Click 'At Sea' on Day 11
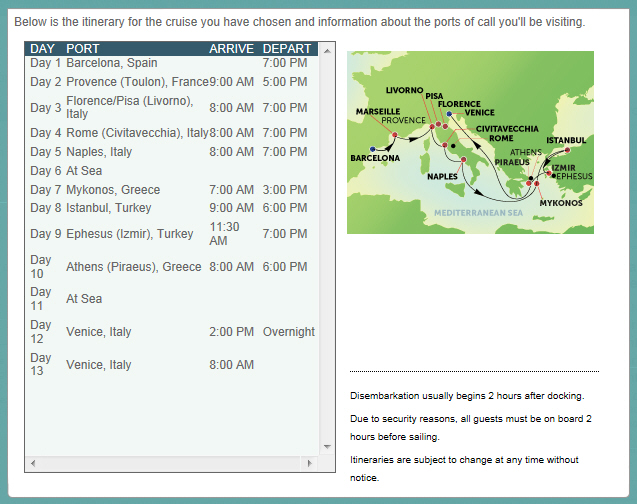The height and width of the screenshot is (504, 637). point(84,299)
